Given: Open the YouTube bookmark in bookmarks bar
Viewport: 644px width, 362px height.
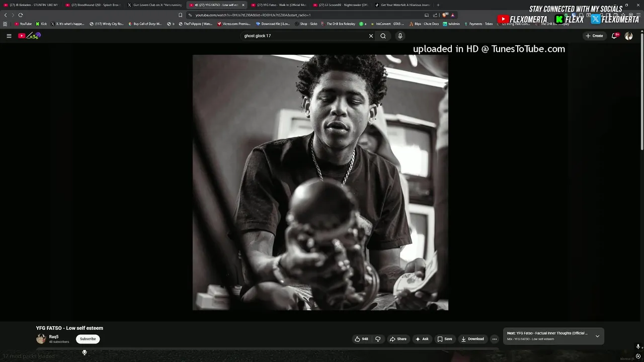Looking at the screenshot, I should pos(23,24).
